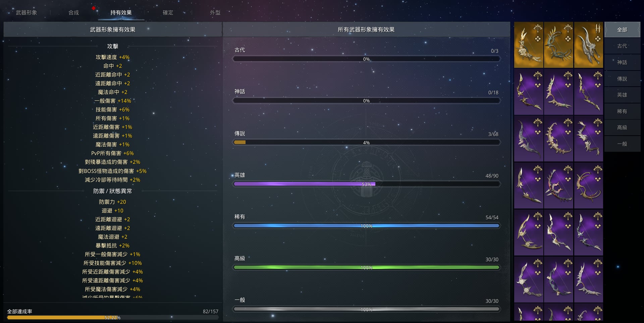
Task: Click the 稀有 count 54/54
Action: pos(492,218)
